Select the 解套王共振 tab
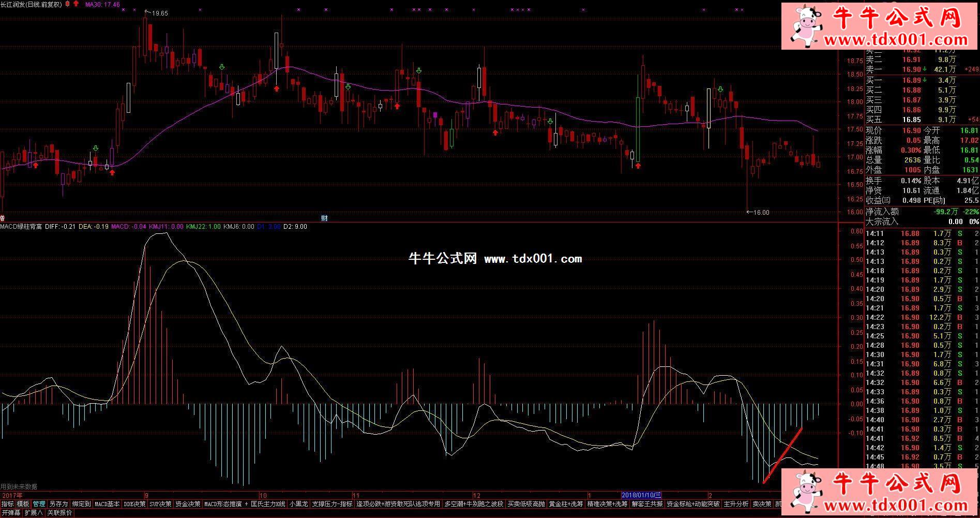980x518 pixels. point(647,504)
